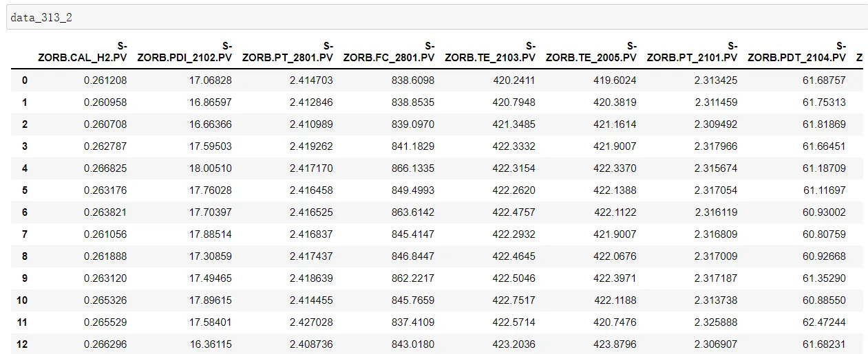Screen dimensions: 868x354
Task: Select the S-ZORB.TE_2005.PV column header
Action: pos(591,52)
